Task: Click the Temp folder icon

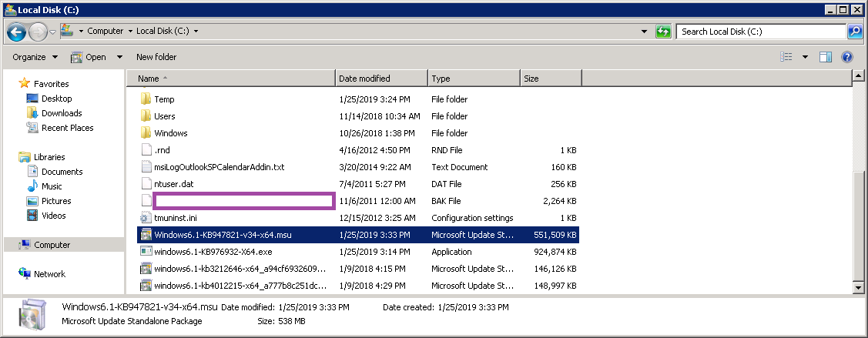Action: (146, 99)
